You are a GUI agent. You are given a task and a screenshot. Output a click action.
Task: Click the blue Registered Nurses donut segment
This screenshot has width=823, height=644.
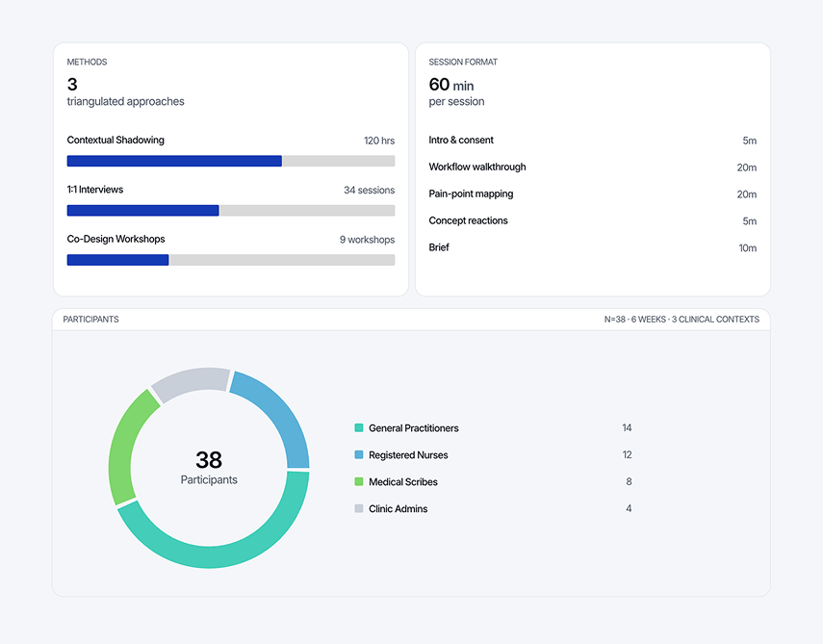(x=280, y=413)
